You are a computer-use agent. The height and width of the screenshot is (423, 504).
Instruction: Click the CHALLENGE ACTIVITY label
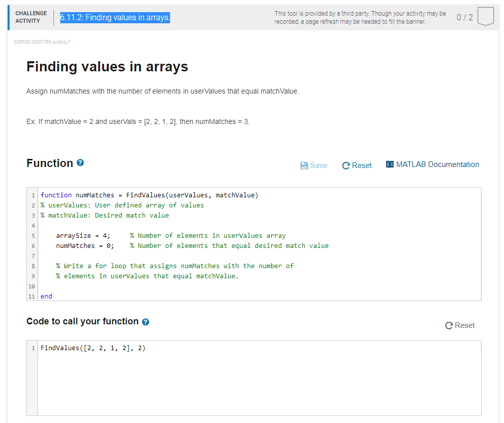coord(31,16)
